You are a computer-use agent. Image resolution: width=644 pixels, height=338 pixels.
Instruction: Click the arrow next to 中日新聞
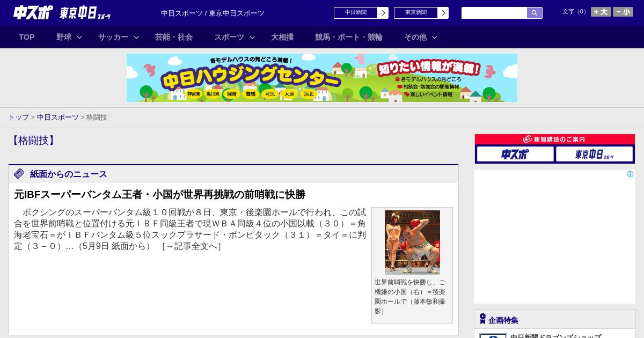tap(383, 13)
